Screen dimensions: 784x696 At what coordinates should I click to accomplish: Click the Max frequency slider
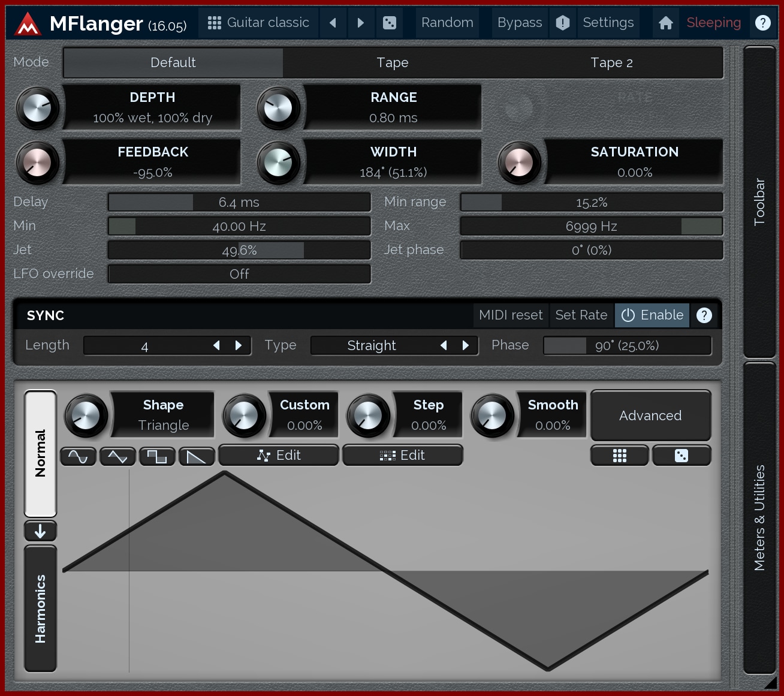point(592,227)
